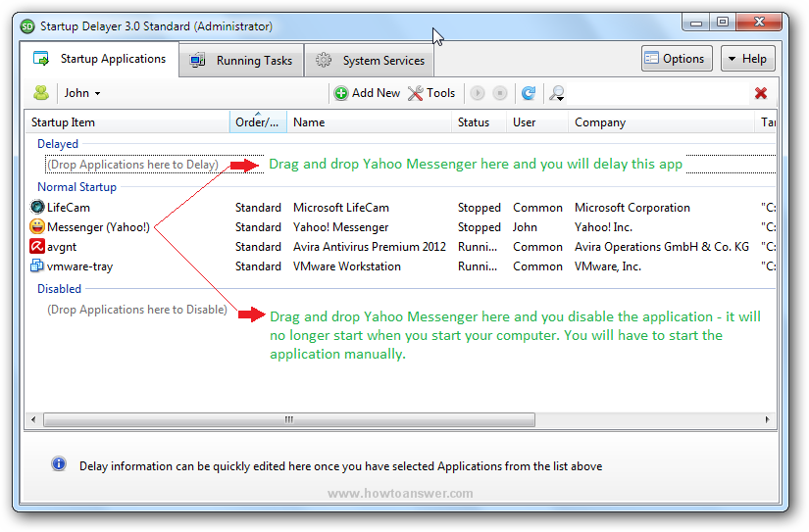This screenshot has width=809, height=532.
Task: Open the John user dropdown
Action: 82,93
